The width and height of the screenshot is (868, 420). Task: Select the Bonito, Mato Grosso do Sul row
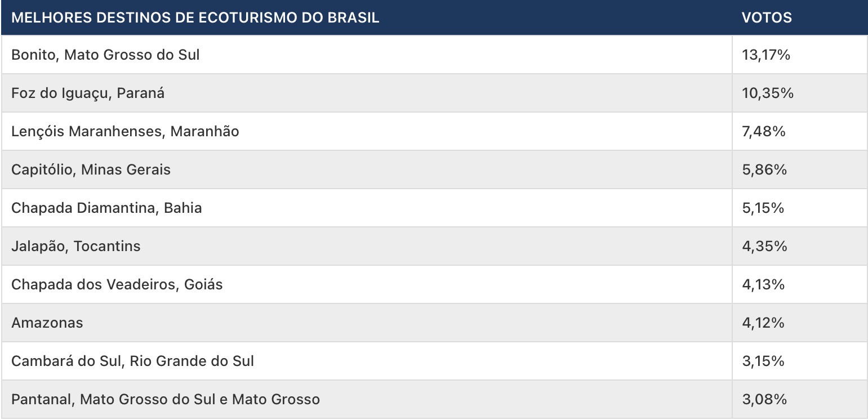tap(105, 55)
